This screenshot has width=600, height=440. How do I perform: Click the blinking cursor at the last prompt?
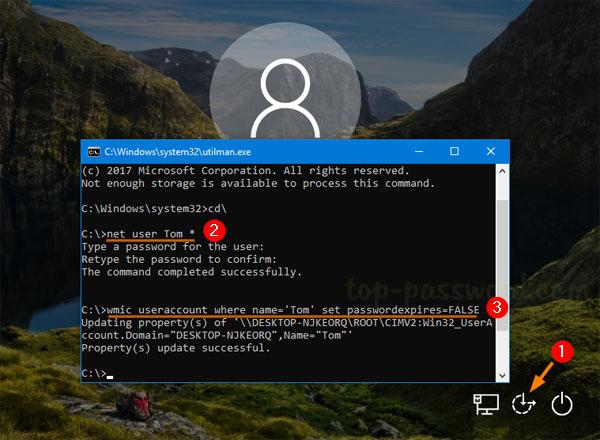[x=109, y=375]
